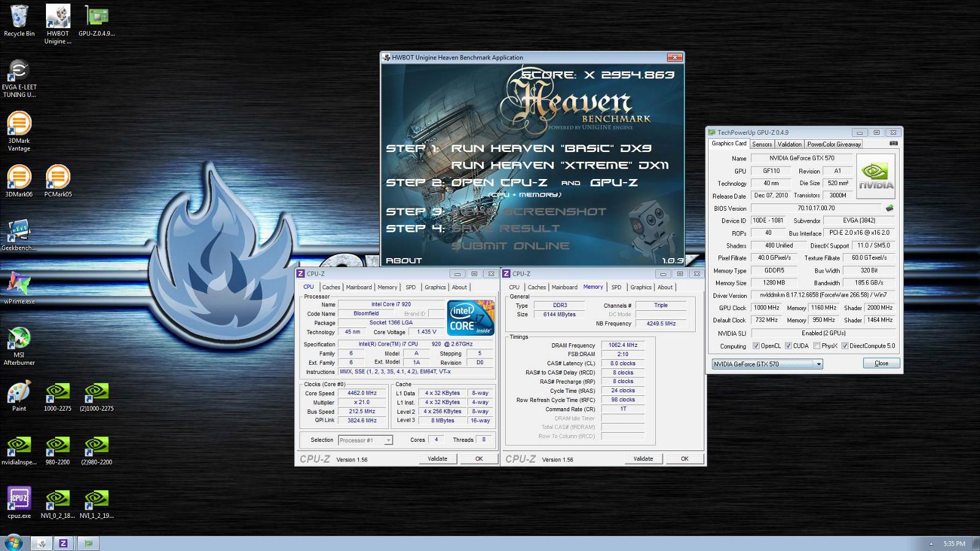Select the (2)980-2200 NVIDIA shortcut

click(x=97, y=450)
